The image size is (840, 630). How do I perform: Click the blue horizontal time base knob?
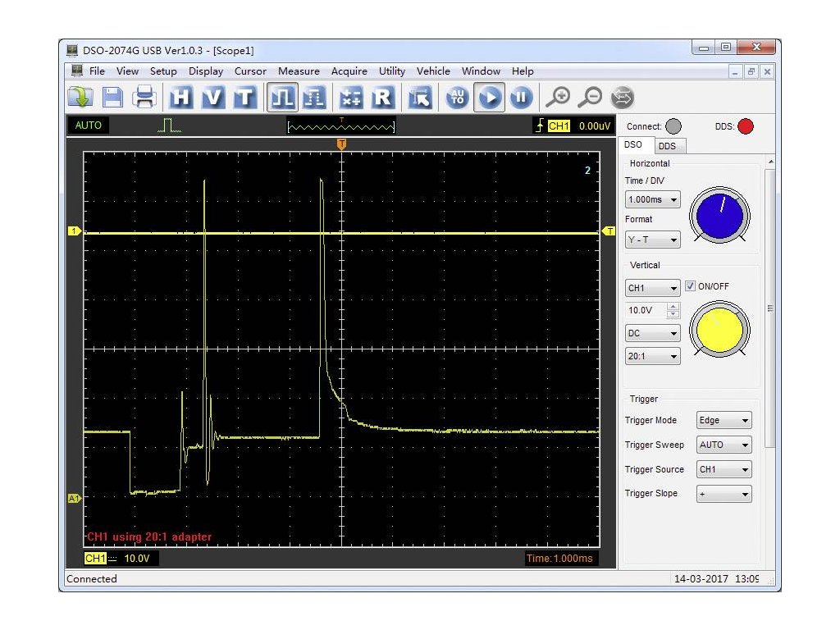pos(719,216)
